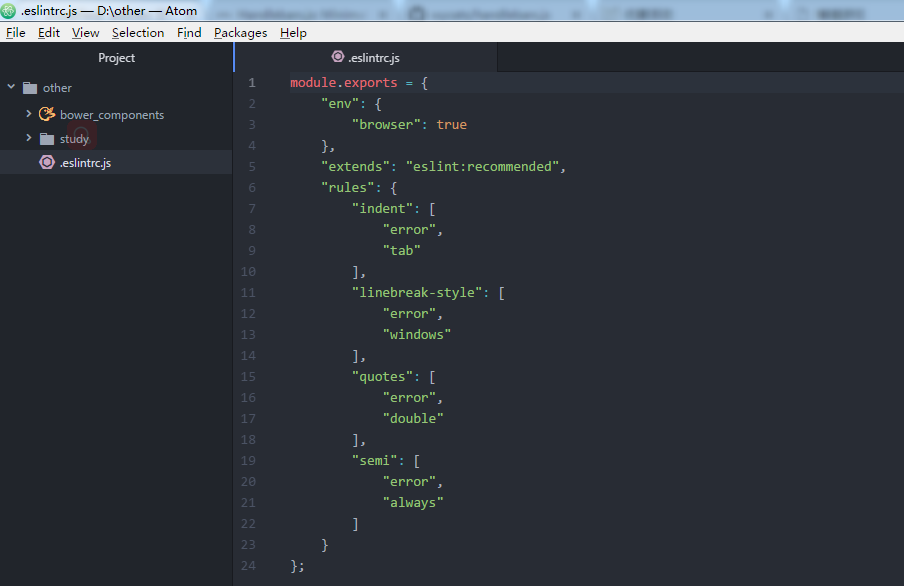
Task: Click the "error" string on line 16
Action: [x=409, y=398]
